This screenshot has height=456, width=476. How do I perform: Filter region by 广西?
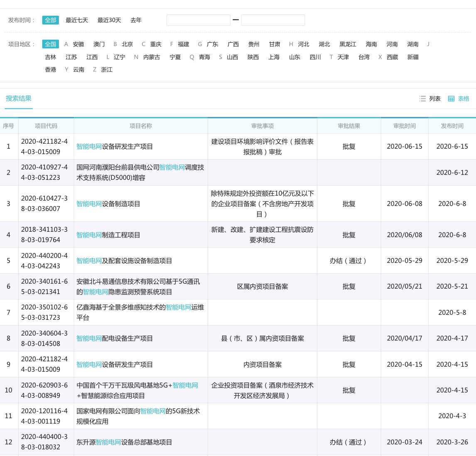[233, 44]
